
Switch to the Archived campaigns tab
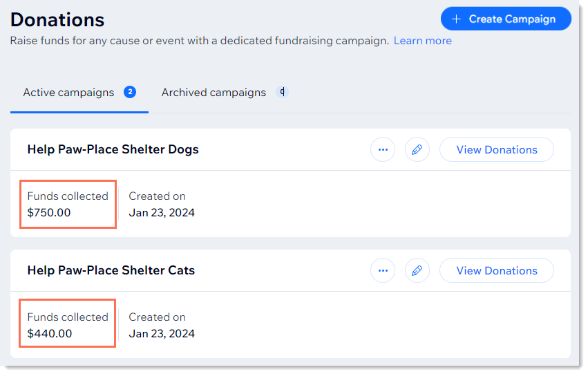(214, 93)
